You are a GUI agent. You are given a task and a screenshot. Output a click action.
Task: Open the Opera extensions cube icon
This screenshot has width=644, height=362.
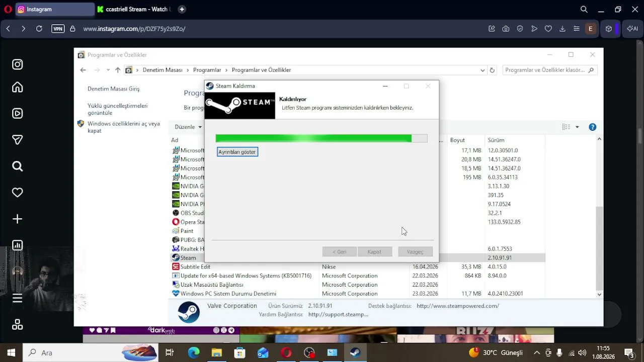(609, 29)
